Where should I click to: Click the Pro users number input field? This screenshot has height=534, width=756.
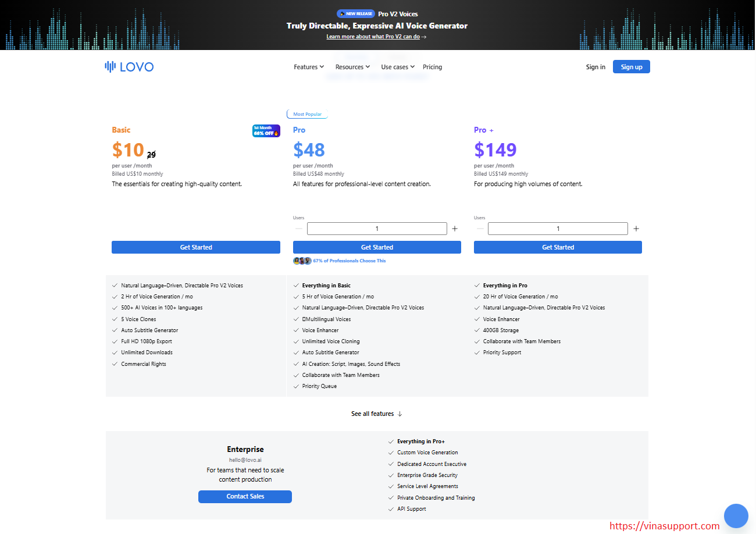pyautogui.click(x=377, y=229)
